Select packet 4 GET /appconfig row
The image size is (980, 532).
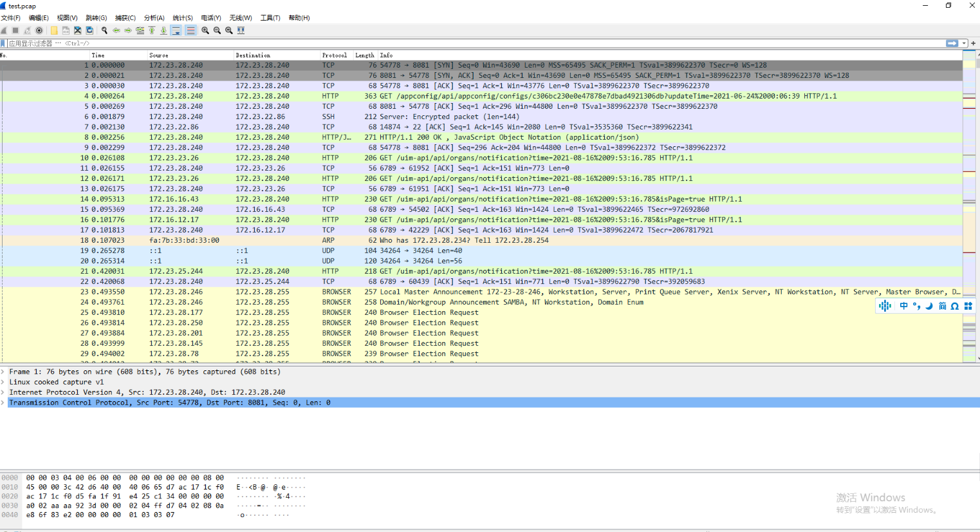(481, 96)
